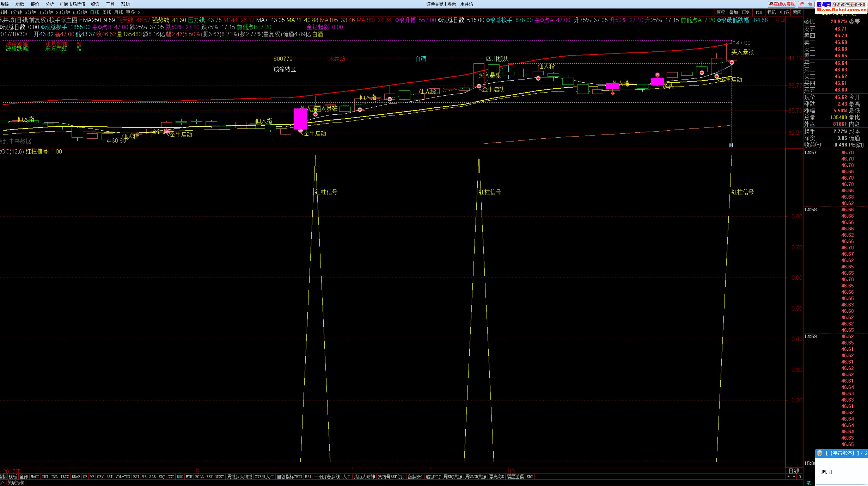Screen dimensions: 868x486
Task: Select the OBV indicator tab
Action: (x=100, y=477)
